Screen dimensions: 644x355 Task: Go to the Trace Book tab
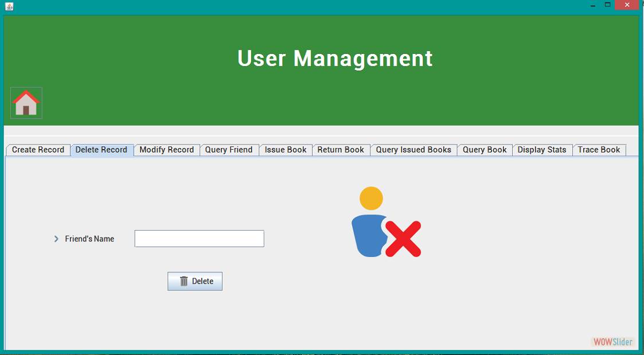(x=599, y=150)
